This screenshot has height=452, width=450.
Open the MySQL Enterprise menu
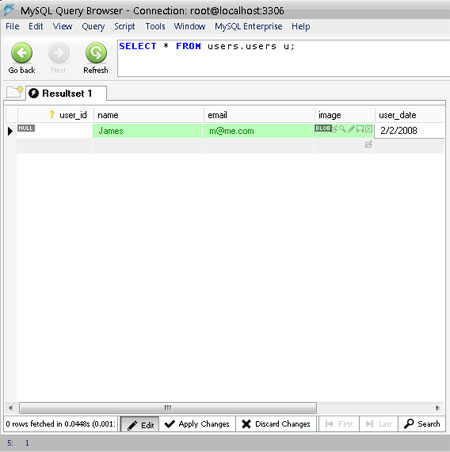point(248,26)
